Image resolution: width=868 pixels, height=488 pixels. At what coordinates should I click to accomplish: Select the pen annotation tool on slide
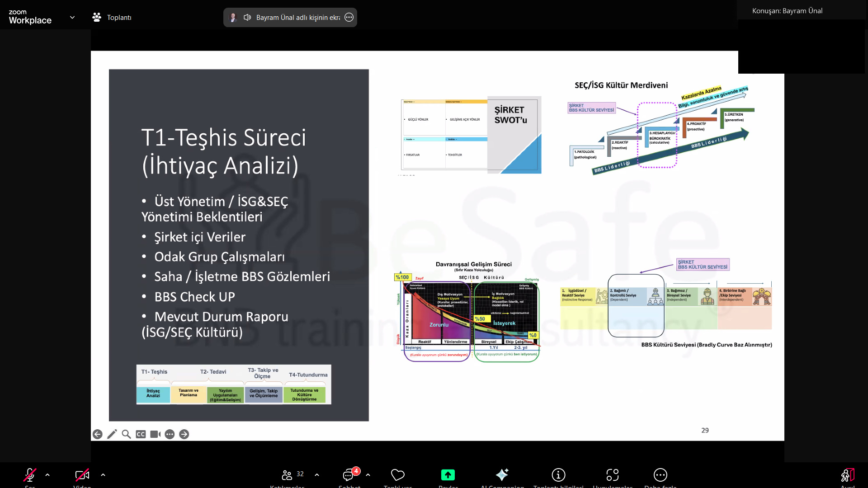tap(112, 434)
